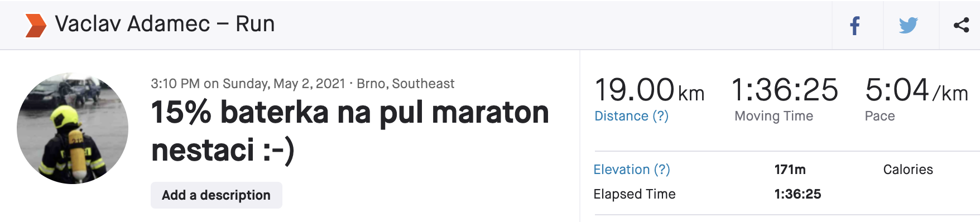Screen dimensions: 980x222
Task: Click the Calories label
Action: pyautogui.click(x=908, y=170)
